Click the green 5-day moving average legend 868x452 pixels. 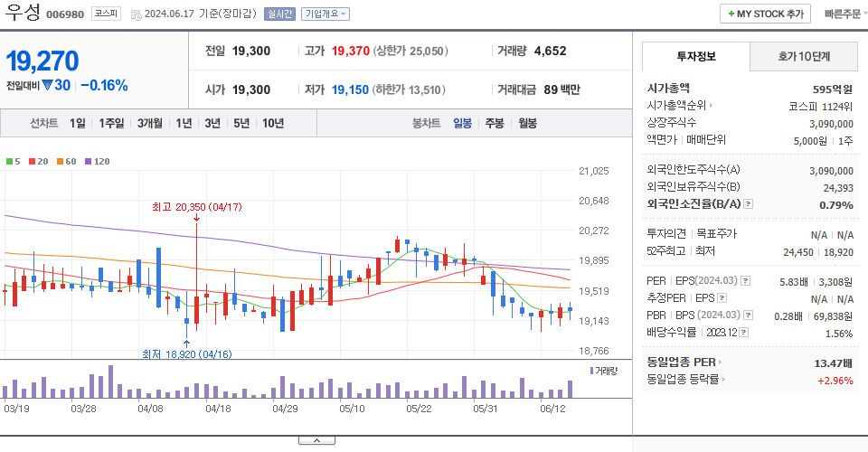click(14, 162)
